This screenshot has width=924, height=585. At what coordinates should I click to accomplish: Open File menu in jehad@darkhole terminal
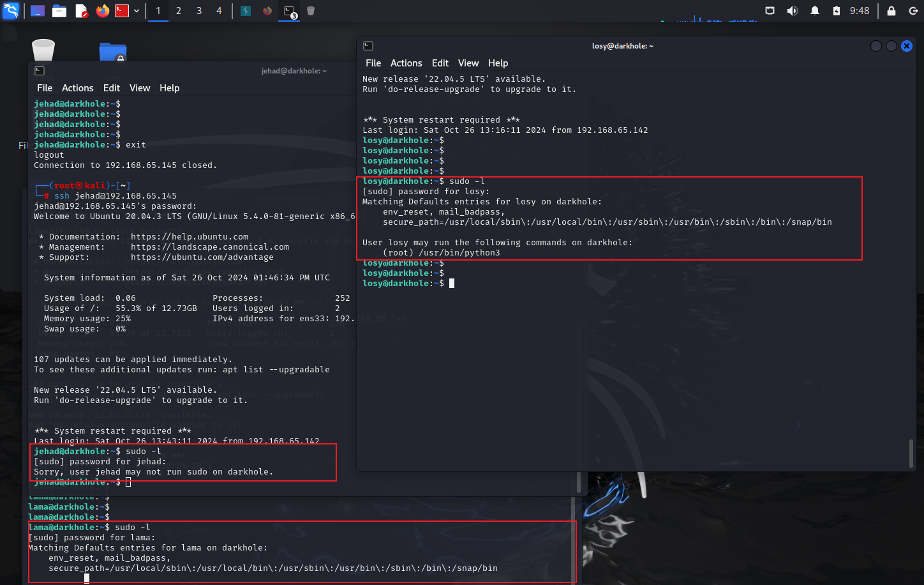45,88
